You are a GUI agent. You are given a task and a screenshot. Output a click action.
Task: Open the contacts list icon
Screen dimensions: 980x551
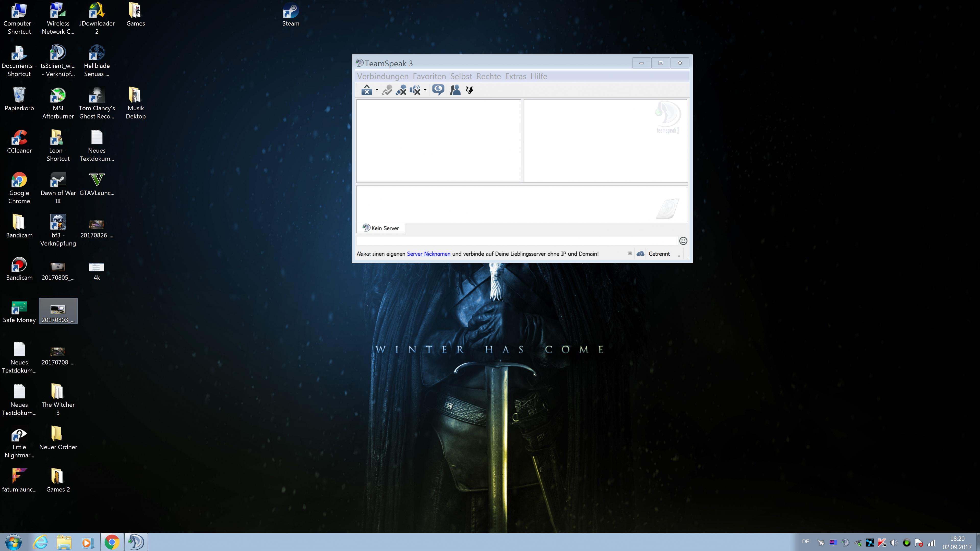(455, 90)
